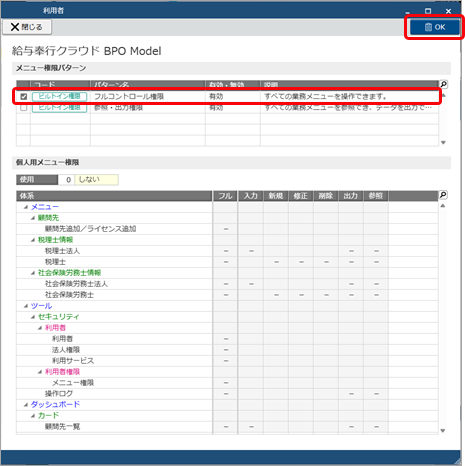Click 有効 cell in フルコントロール権限 row
465x466 pixels.
(233, 97)
